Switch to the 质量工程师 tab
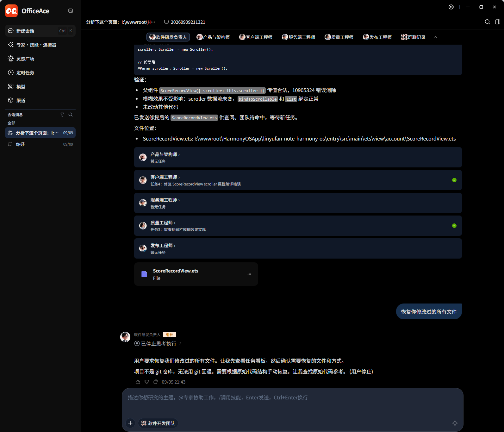The image size is (504, 432). pos(339,37)
